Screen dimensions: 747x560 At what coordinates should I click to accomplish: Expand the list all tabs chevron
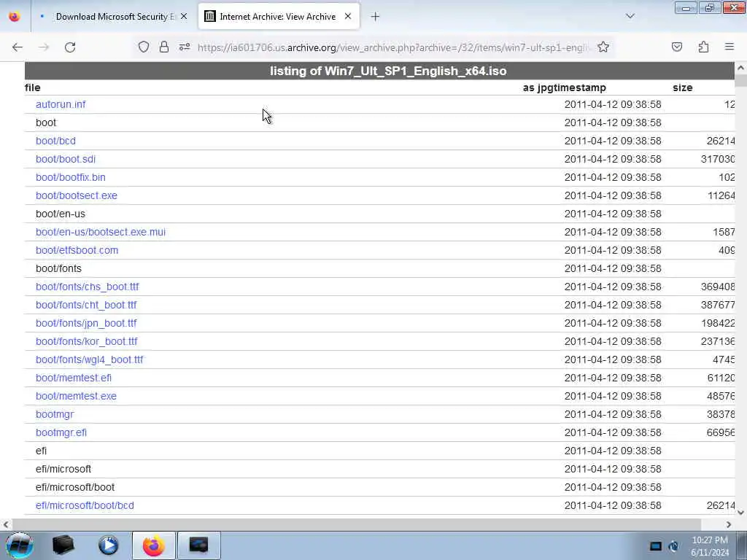click(x=630, y=16)
